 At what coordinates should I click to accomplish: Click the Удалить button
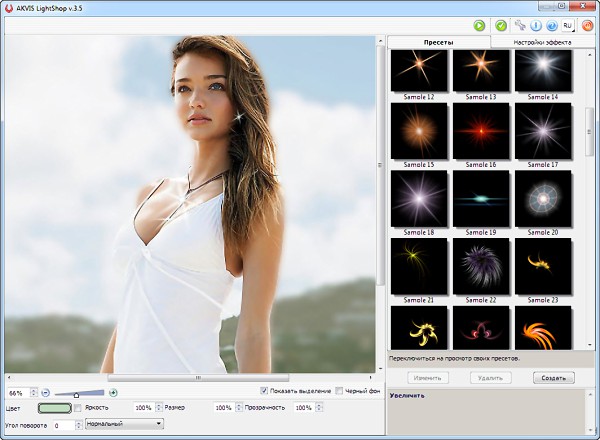[x=491, y=378]
